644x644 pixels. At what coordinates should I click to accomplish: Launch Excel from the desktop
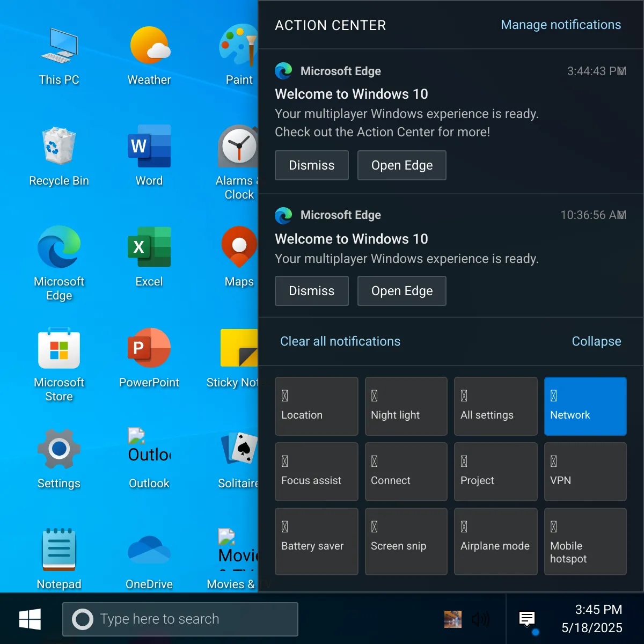coord(149,258)
